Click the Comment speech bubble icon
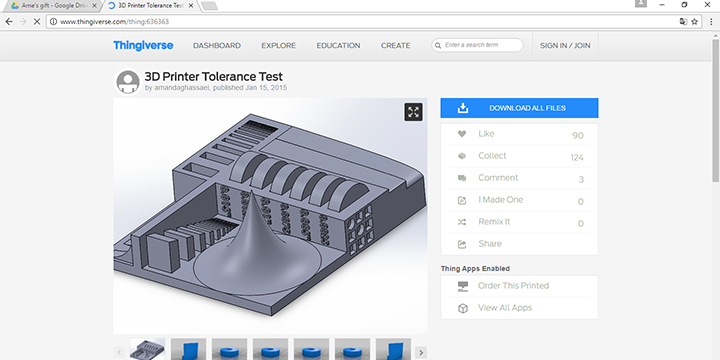 pyautogui.click(x=462, y=178)
